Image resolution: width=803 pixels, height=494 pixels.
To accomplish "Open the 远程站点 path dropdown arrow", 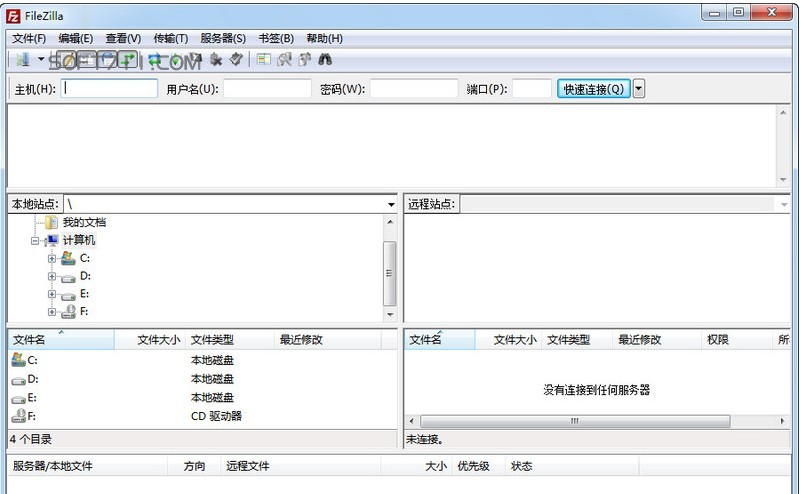I will tap(784, 205).
